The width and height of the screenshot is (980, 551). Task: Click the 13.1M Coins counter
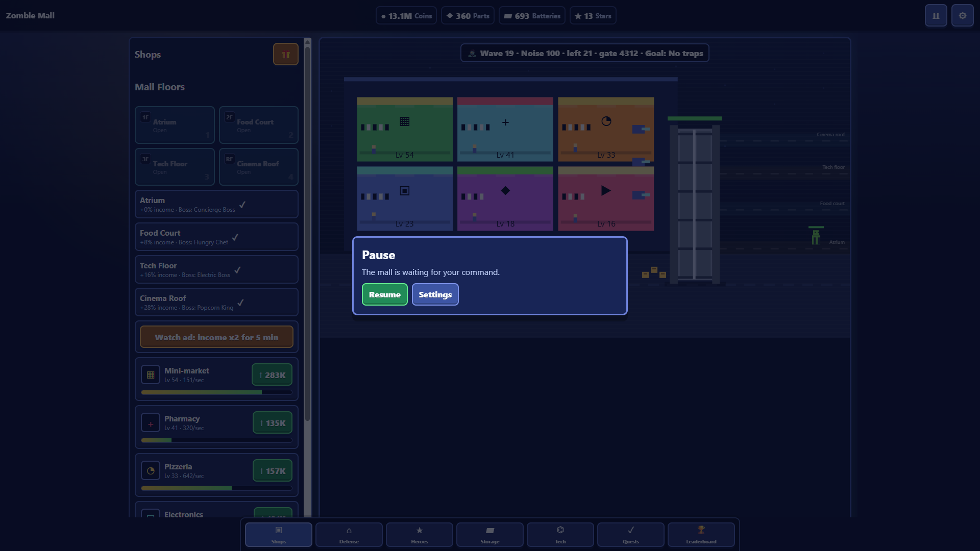(406, 16)
